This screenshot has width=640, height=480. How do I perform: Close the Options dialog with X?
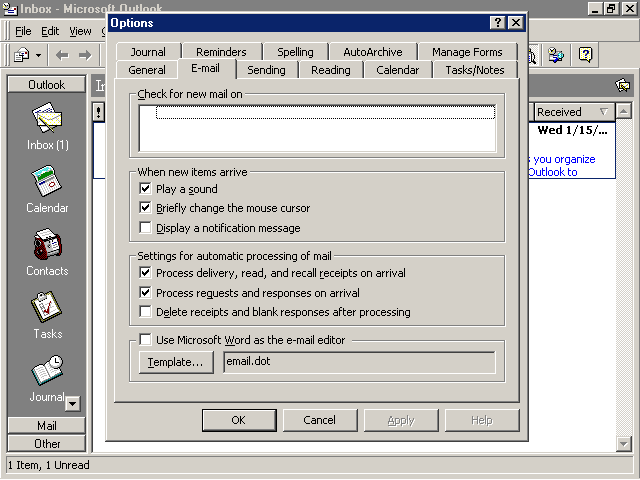tap(516, 22)
